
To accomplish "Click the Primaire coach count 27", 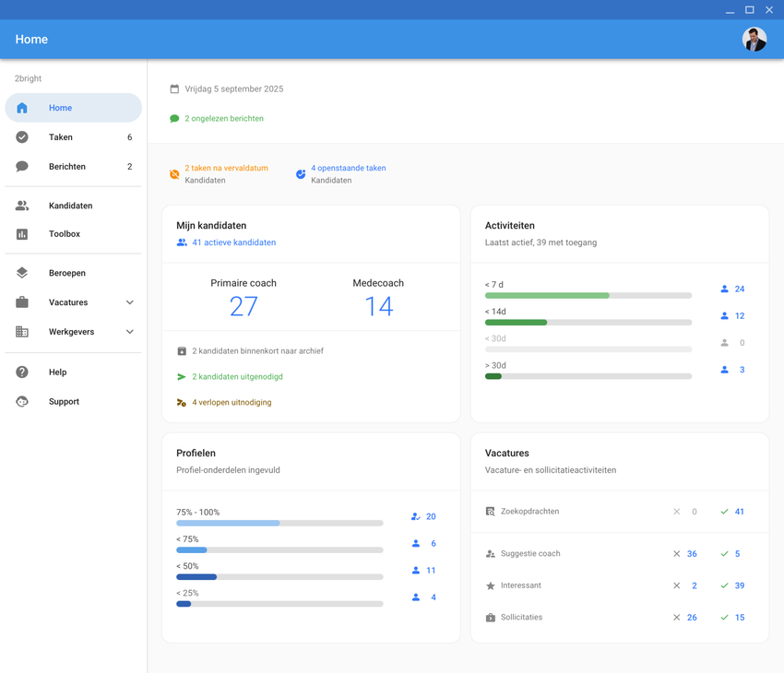I will tap(244, 307).
